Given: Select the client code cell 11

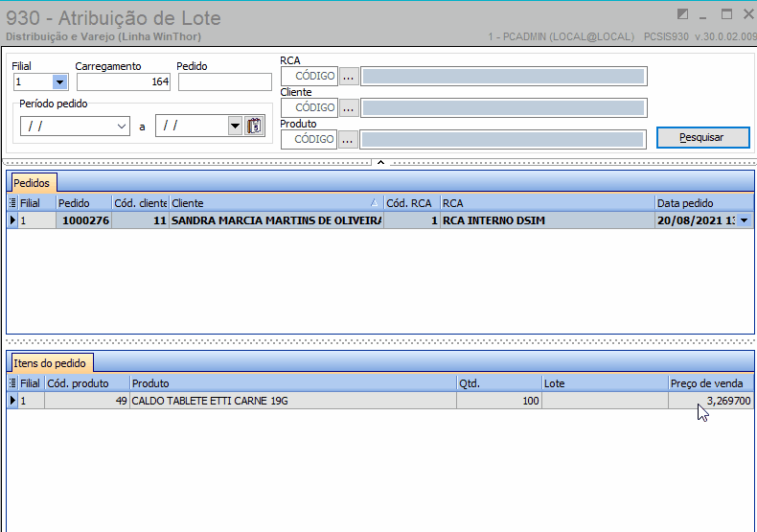Looking at the screenshot, I should point(141,220).
